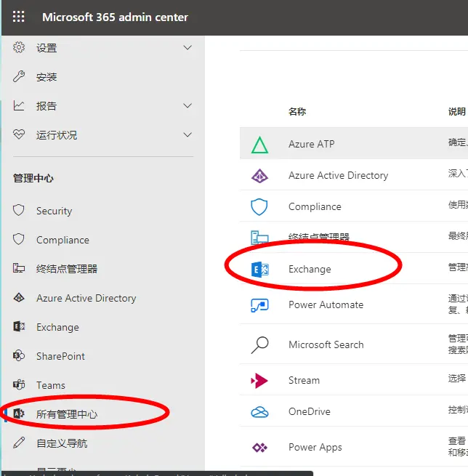Click the 所有管理中心 icon

[19, 414]
